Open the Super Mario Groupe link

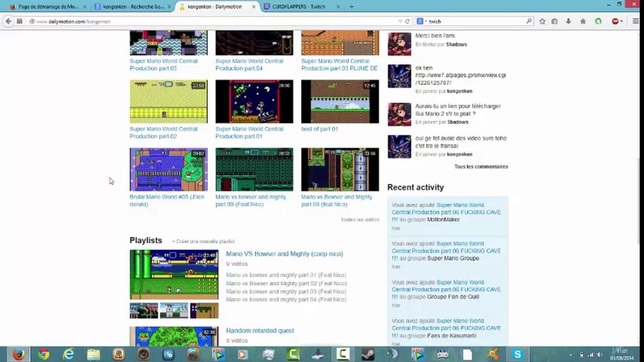point(453,258)
